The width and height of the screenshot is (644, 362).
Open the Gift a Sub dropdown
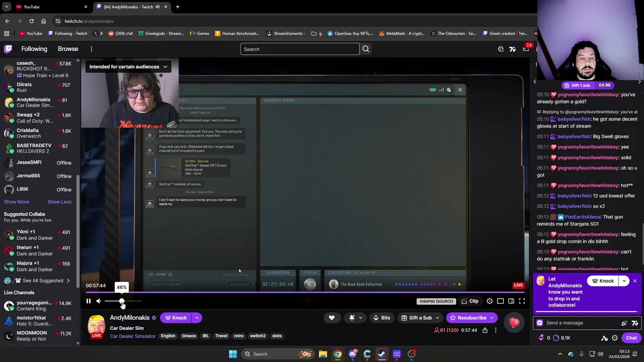420,318
